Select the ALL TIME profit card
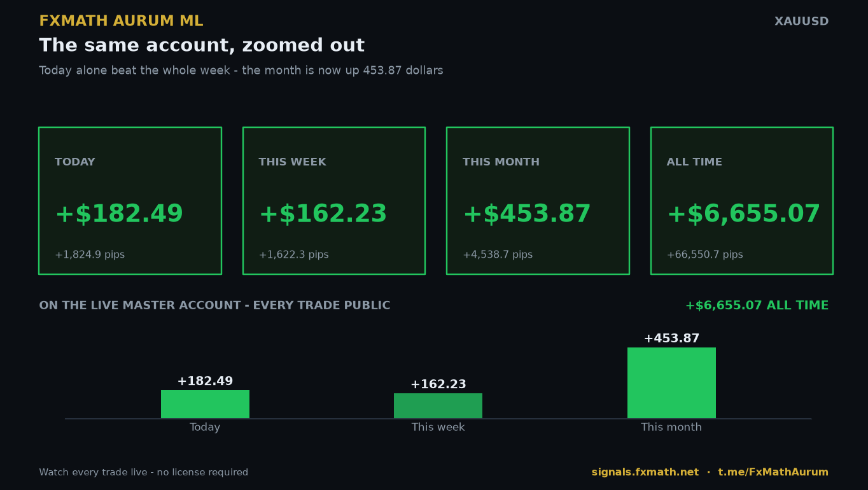Image resolution: width=868 pixels, height=490 pixels. 741,200
